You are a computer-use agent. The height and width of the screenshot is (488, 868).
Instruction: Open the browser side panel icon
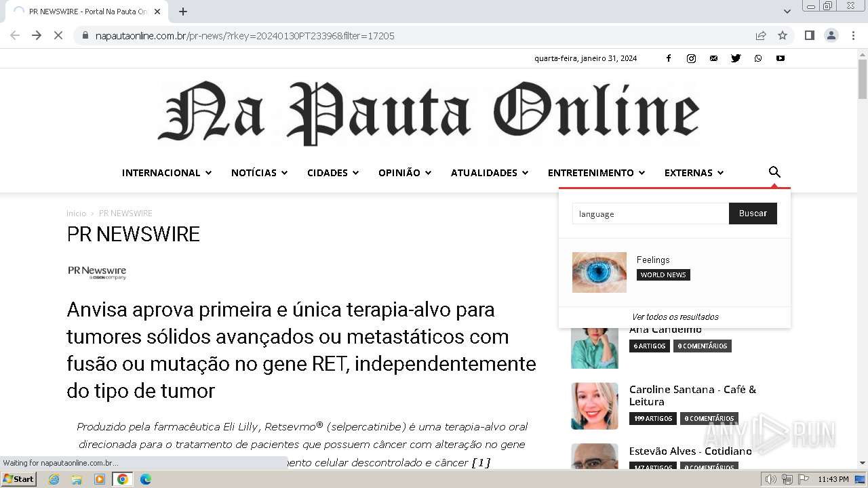coord(809,35)
